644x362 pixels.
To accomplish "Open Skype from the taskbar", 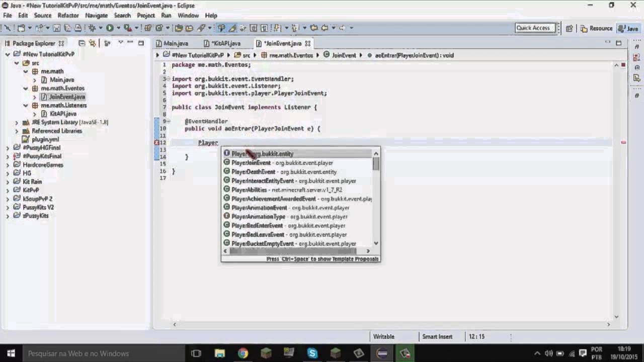I will tap(312, 353).
